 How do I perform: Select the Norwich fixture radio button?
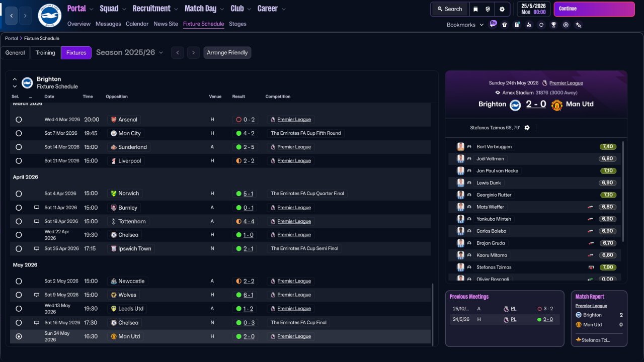tap(19, 194)
